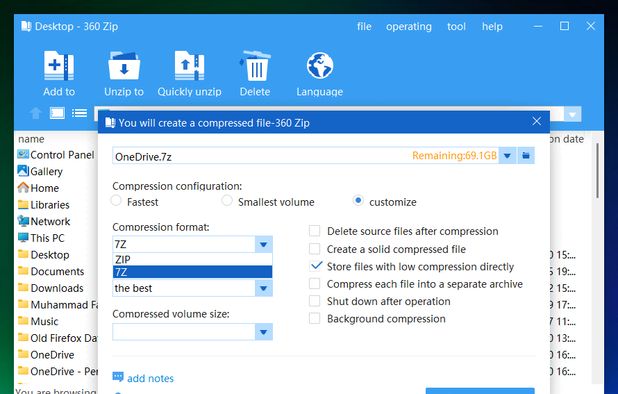The height and width of the screenshot is (394, 618).
Task: Open the compression level dropdown showing the best
Action: pos(264,288)
